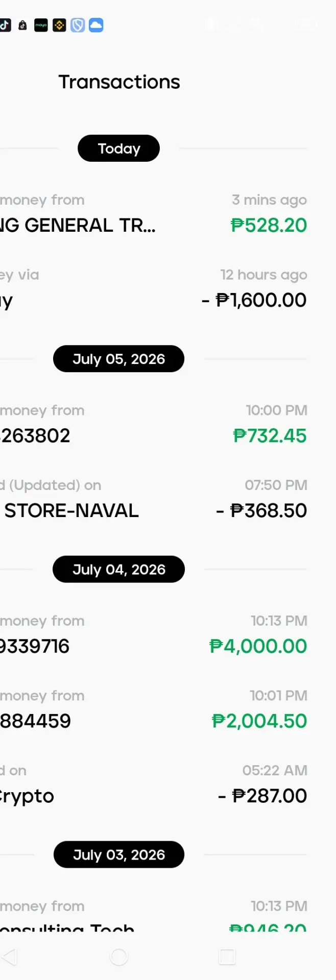This screenshot has height=980, width=336.
Task: Tap the TikTok notification icon
Action: pos(5,25)
